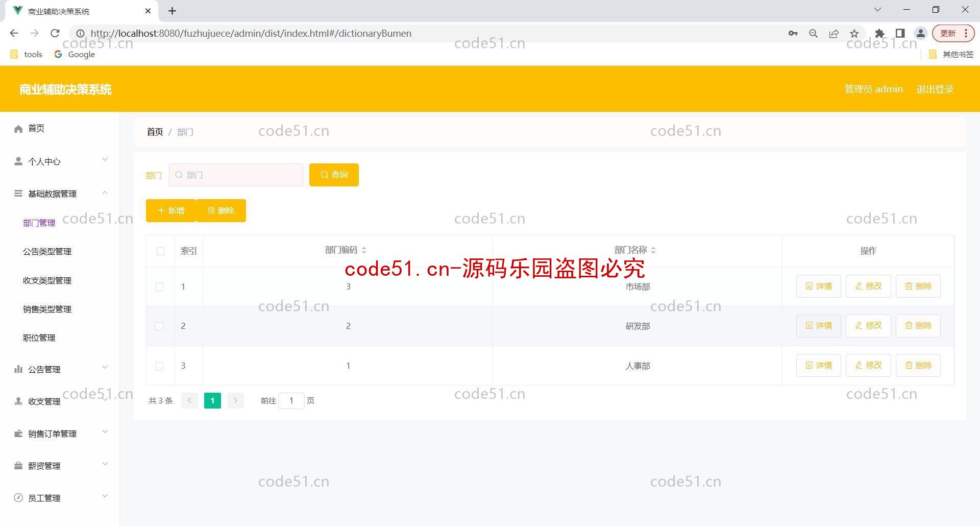The height and width of the screenshot is (526, 980).
Task: Click 删除 for 人事部 row
Action: (x=918, y=365)
